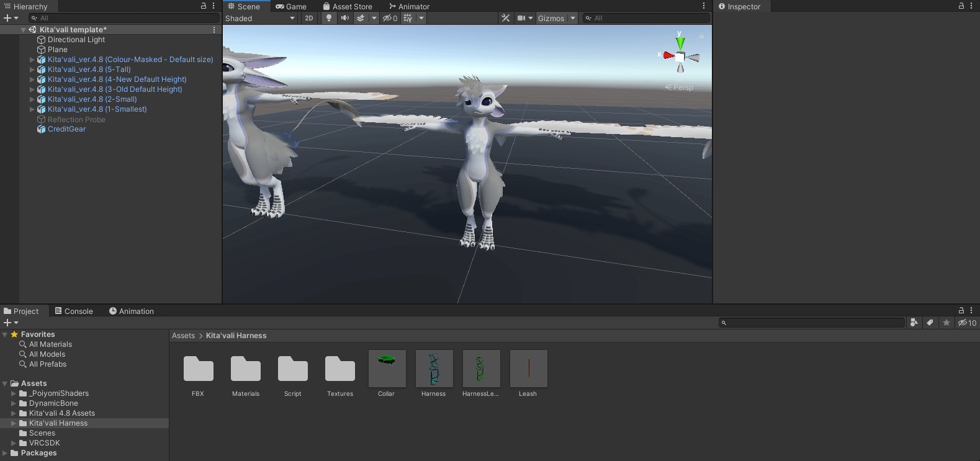The image size is (980, 461).
Task: Open scene options menu on Kita'vali template row
Action: pyautogui.click(x=214, y=30)
